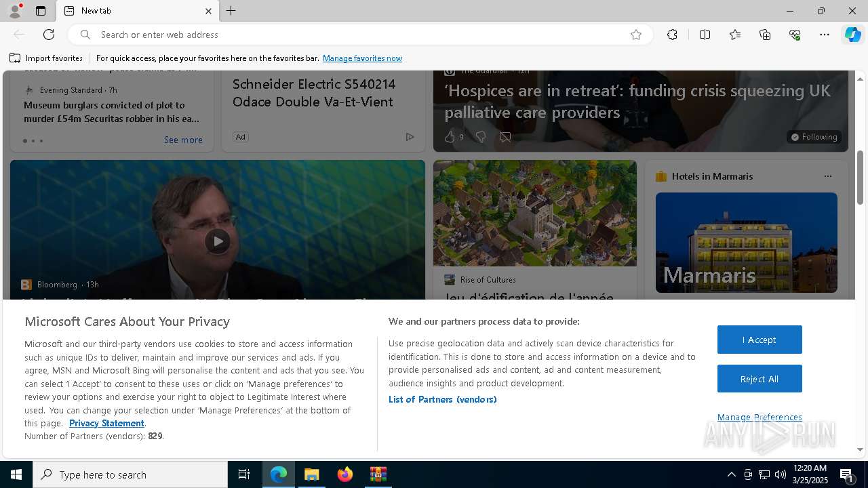Open volume control in system tray

tap(781, 474)
